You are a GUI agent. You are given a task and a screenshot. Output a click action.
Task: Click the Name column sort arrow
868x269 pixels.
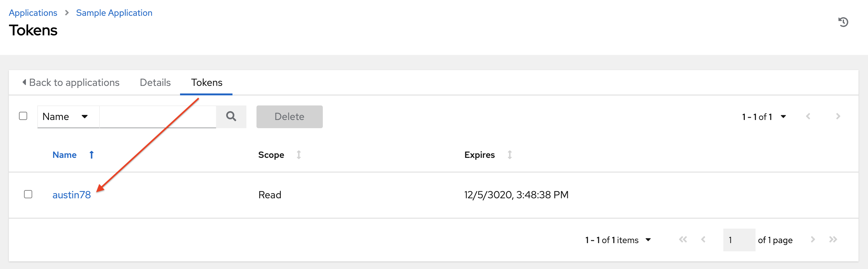click(91, 155)
